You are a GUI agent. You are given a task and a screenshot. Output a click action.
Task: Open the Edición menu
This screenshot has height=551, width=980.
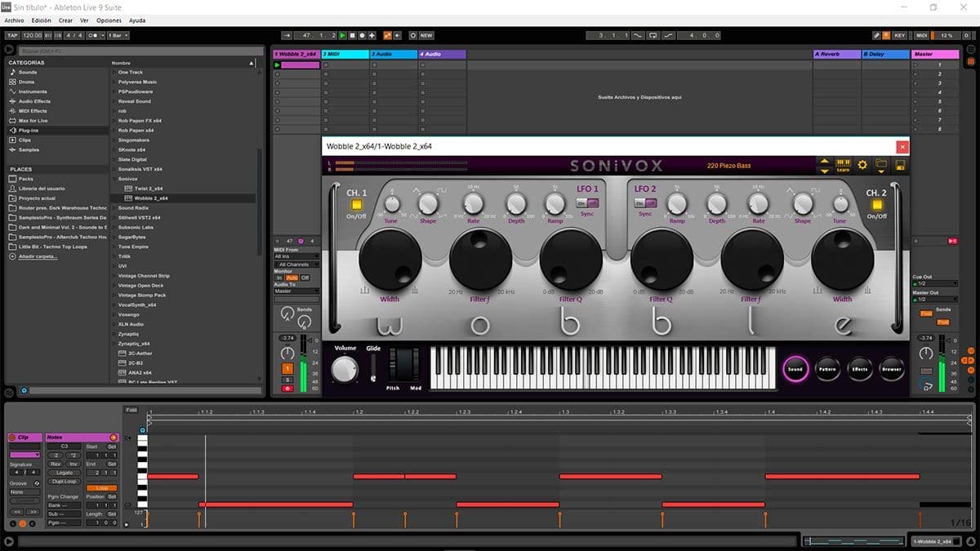pos(41,20)
